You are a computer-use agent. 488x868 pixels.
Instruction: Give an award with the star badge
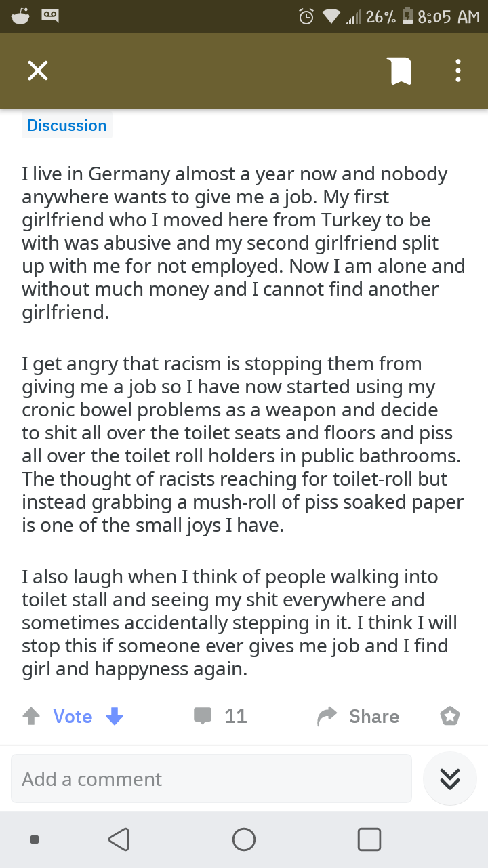[450, 716]
